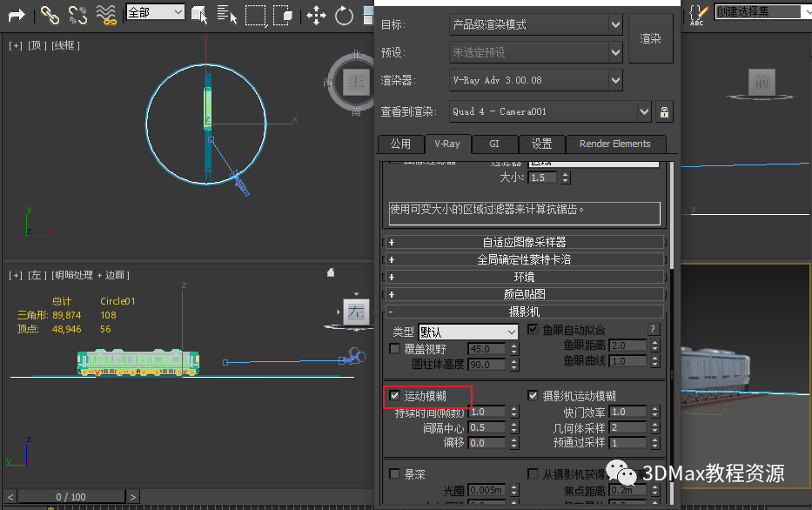Click the 持续时间(帧数) 1.0 field
The width and height of the screenshot is (812, 510).
click(x=487, y=412)
